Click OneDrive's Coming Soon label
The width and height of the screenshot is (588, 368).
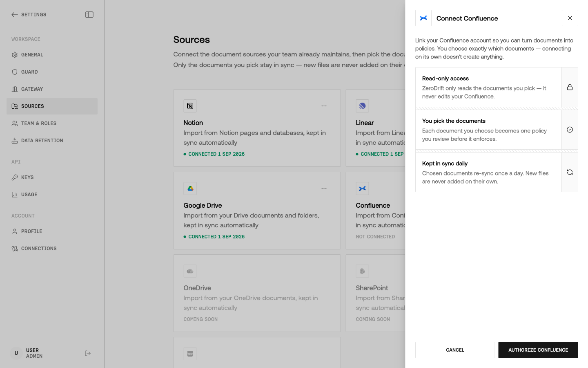pyautogui.click(x=200, y=319)
